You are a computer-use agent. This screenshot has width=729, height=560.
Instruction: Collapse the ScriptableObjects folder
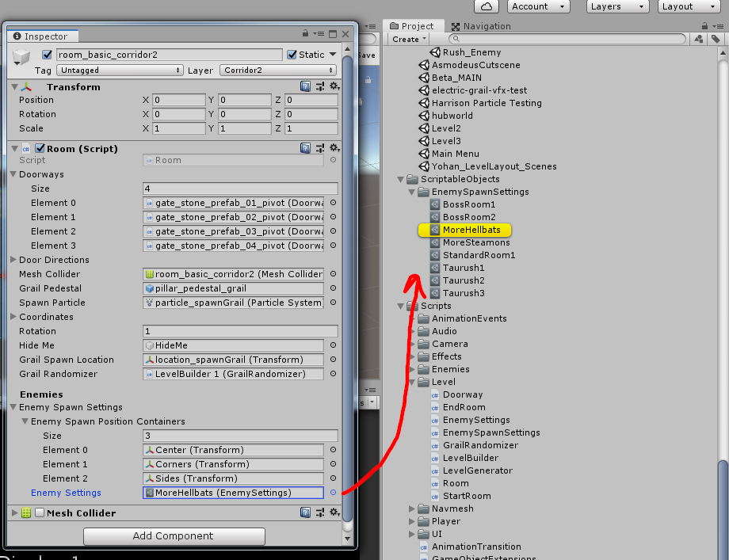coord(400,179)
